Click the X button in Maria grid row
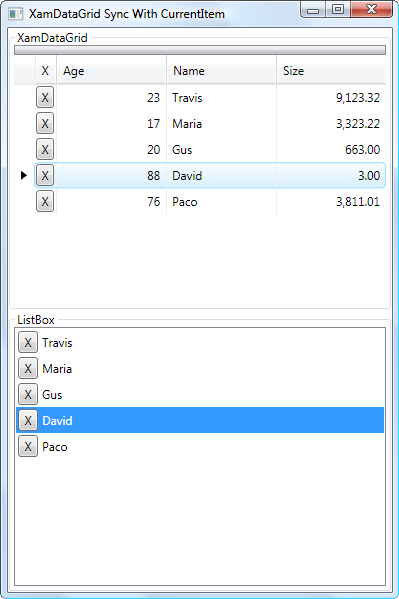The height and width of the screenshot is (599, 399). [x=45, y=123]
